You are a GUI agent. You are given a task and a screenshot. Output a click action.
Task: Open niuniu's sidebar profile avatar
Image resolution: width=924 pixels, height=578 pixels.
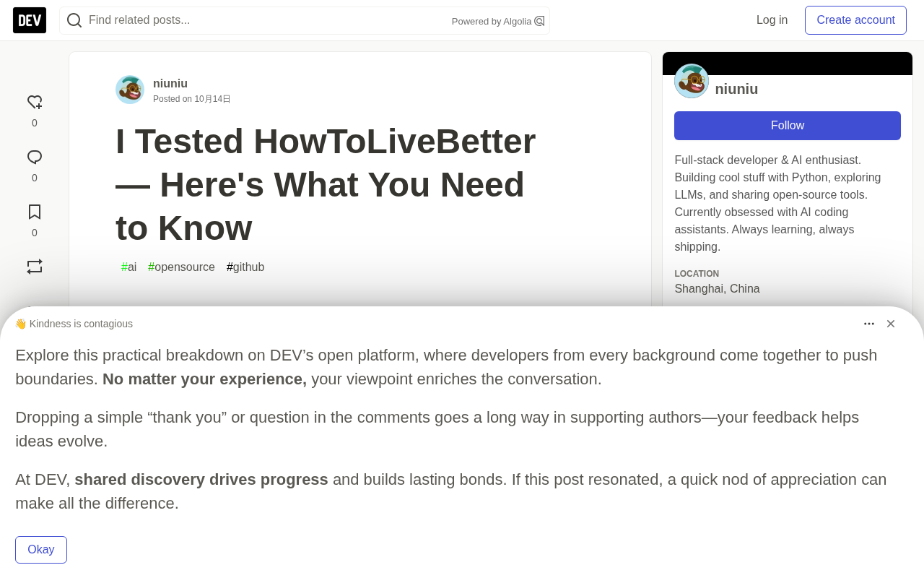pos(692,81)
